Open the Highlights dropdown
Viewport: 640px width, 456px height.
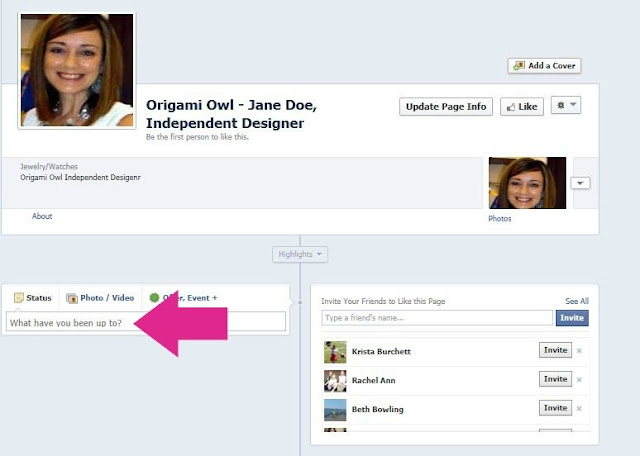click(x=300, y=254)
